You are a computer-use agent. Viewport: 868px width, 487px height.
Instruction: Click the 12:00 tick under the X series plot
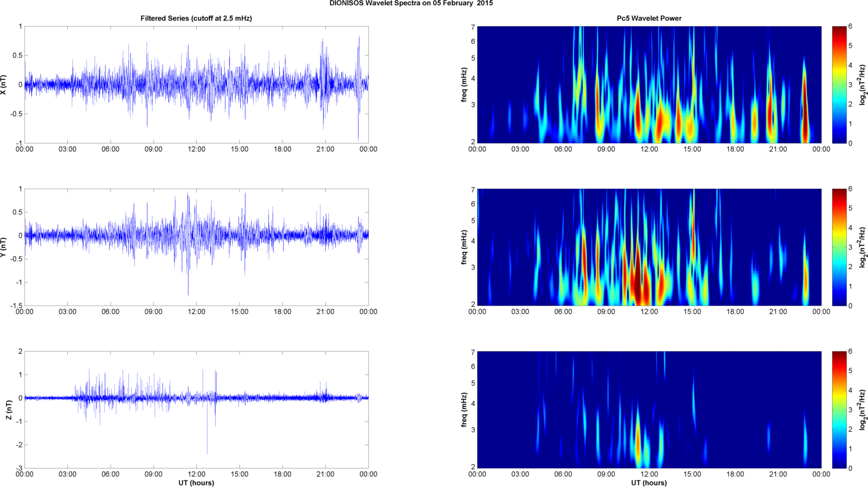[196, 149]
